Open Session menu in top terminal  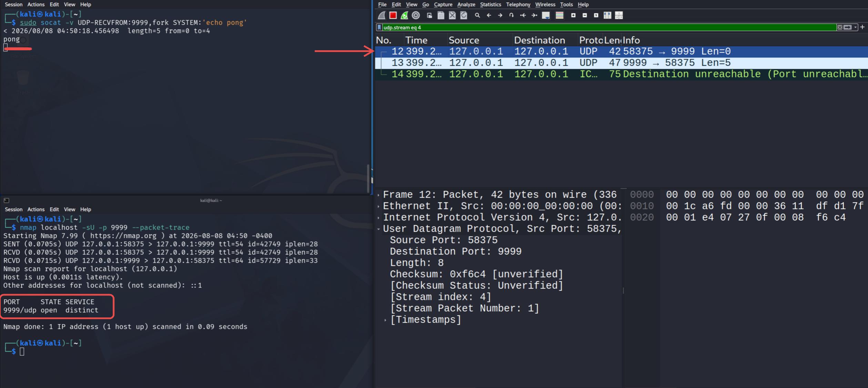pyautogui.click(x=13, y=4)
